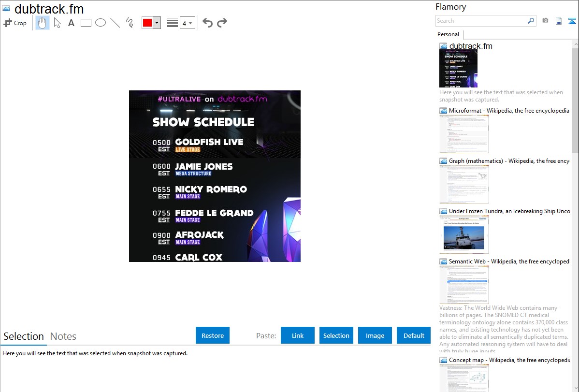Image resolution: width=579 pixels, height=392 pixels.
Task: Click the Graph (mathematics) entry's browser icon
Action: [443, 161]
